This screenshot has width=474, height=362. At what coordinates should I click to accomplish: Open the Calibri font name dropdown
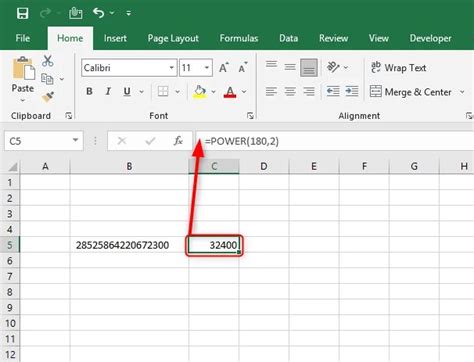(171, 68)
